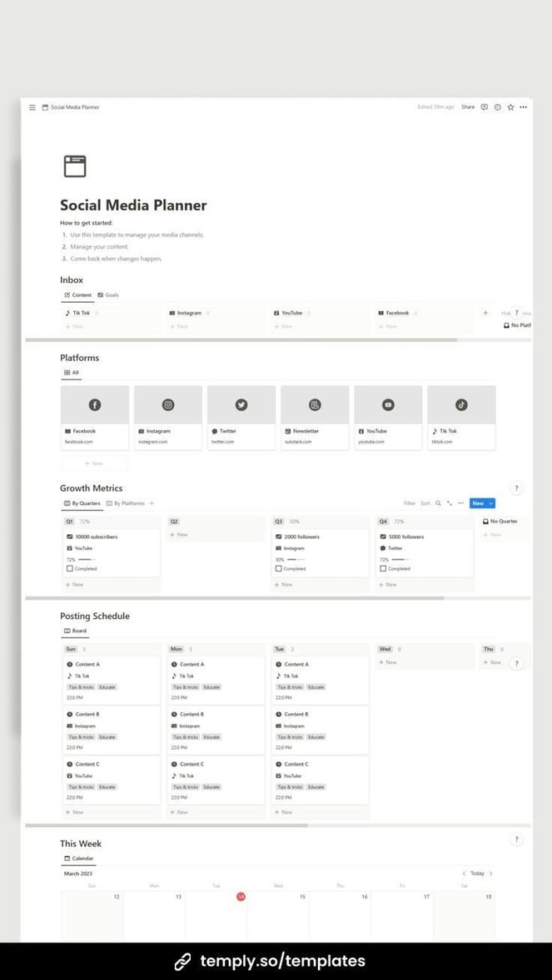This screenshot has width=552, height=980.
Task: Click the Share button
Action: 468,107
